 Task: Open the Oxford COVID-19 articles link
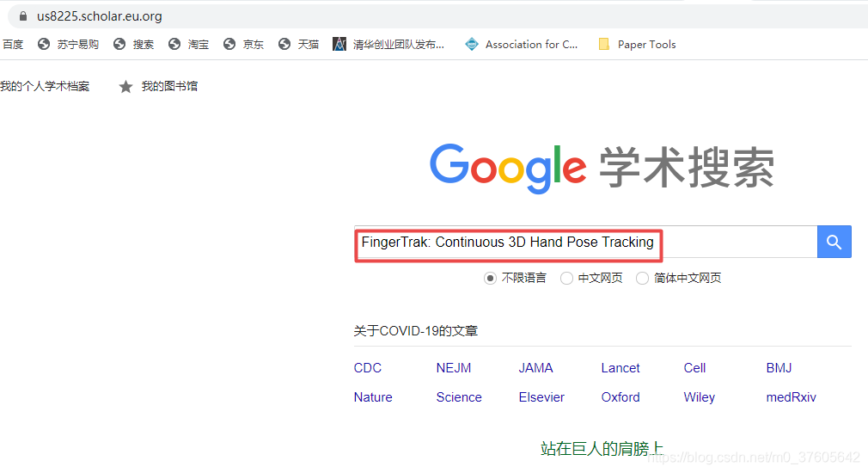click(x=620, y=397)
